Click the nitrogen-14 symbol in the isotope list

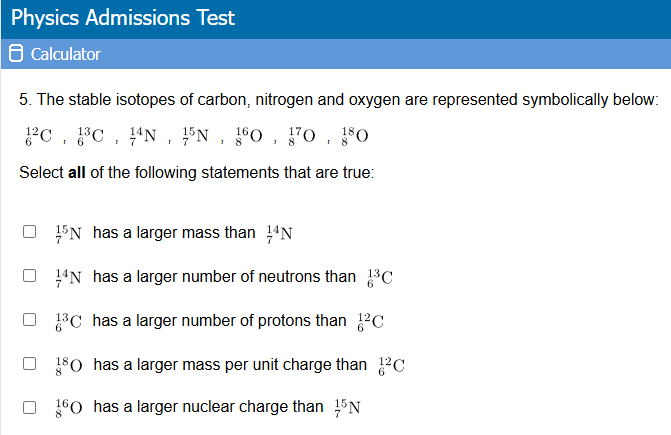143,136
